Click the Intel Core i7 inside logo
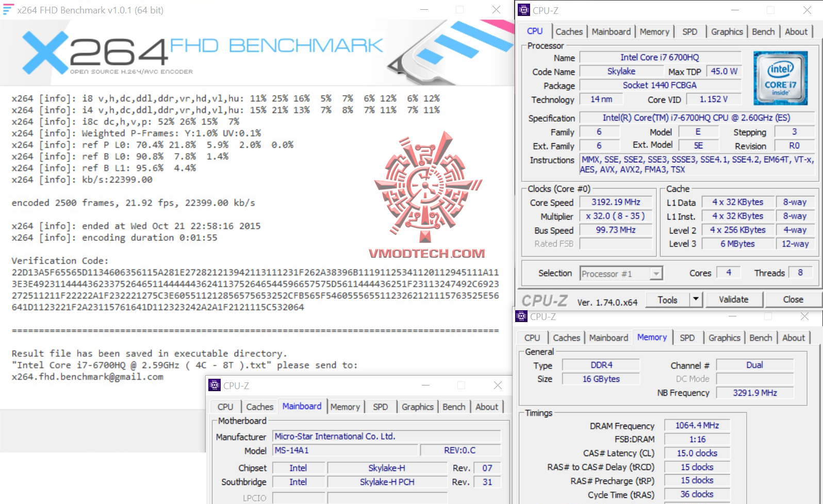Viewport: 823px width, 504px height. point(780,78)
